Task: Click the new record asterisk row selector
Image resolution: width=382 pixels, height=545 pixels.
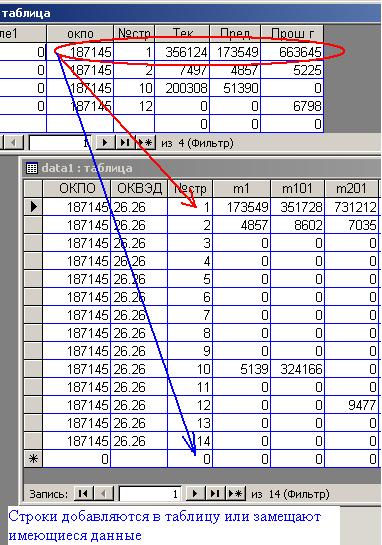Action: click(x=33, y=459)
